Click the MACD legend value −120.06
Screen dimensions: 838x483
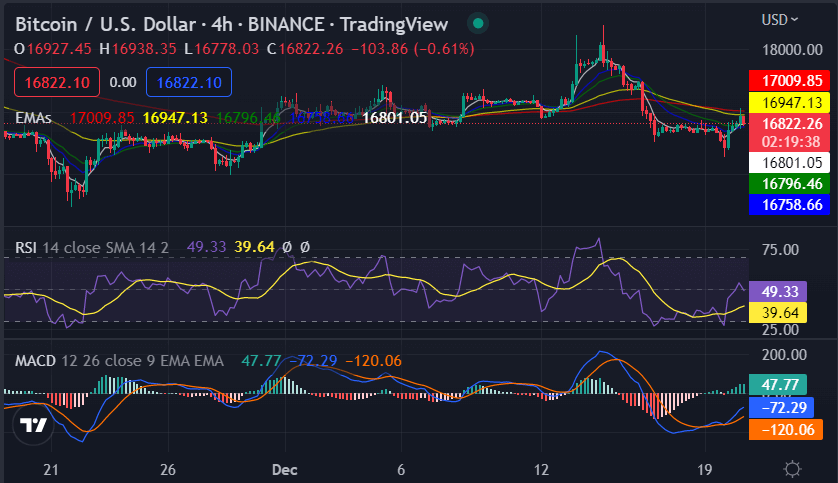(x=373, y=361)
